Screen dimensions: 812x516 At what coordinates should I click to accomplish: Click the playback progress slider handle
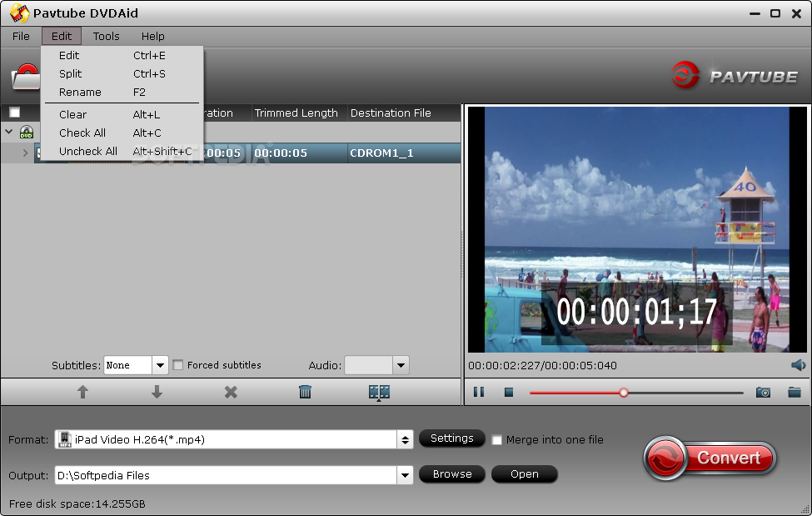624,393
